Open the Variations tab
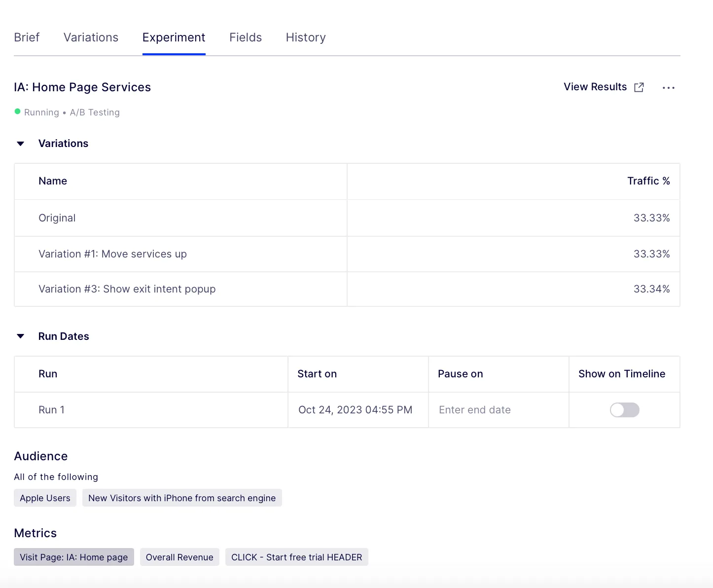 91,37
